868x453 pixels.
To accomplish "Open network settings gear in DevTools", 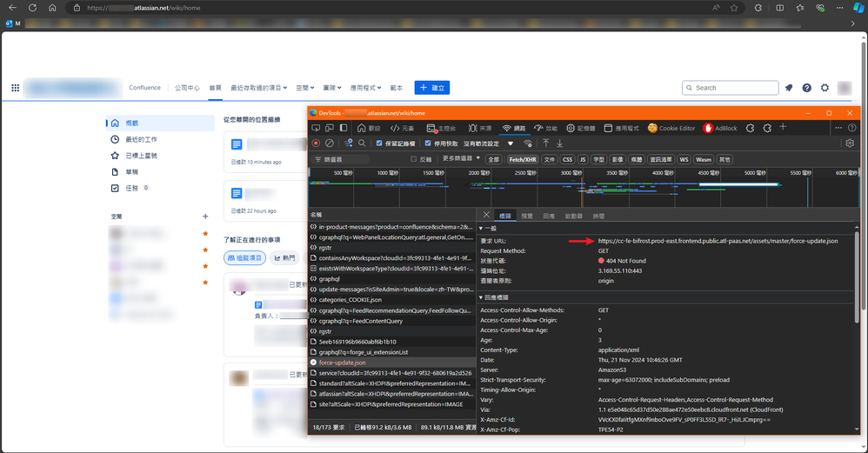I will coord(850,143).
